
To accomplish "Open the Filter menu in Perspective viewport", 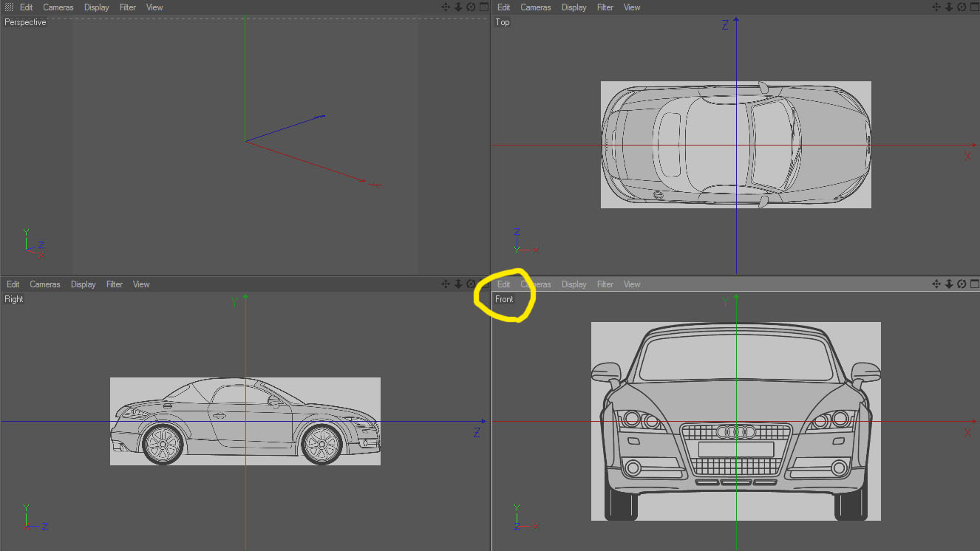I will pyautogui.click(x=128, y=7).
